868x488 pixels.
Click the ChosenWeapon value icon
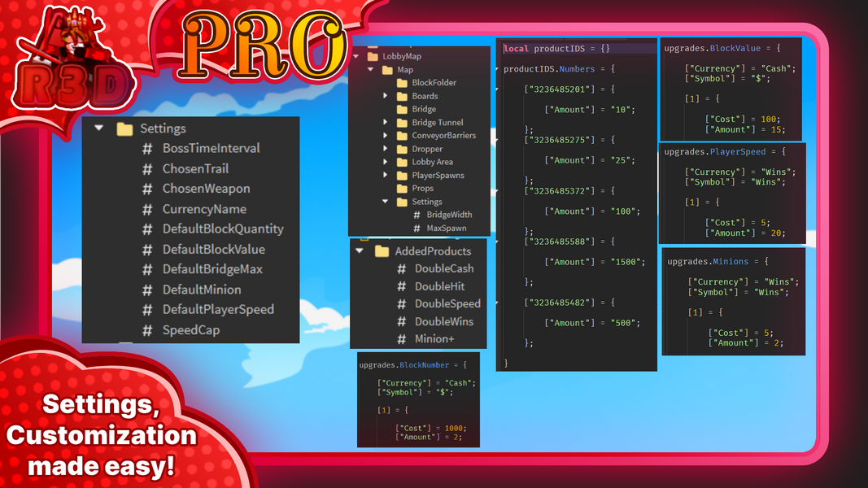pyautogui.click(x=147, y=189)
